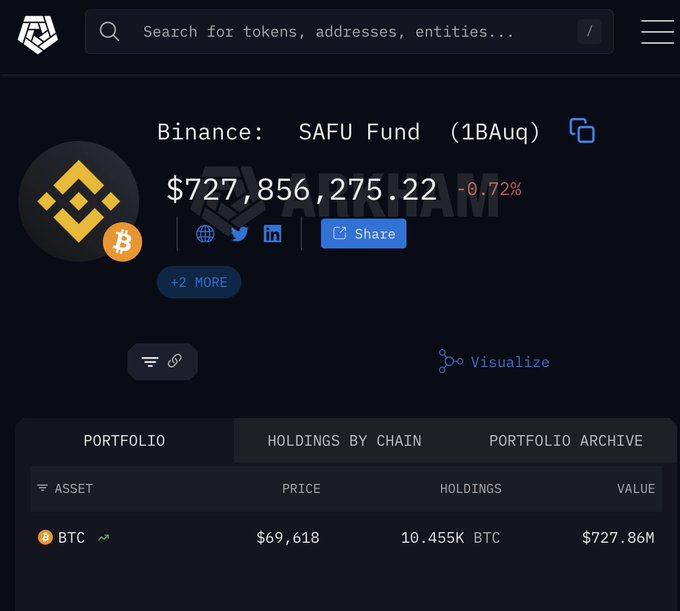Click the Share button

(x=363, y=234)
